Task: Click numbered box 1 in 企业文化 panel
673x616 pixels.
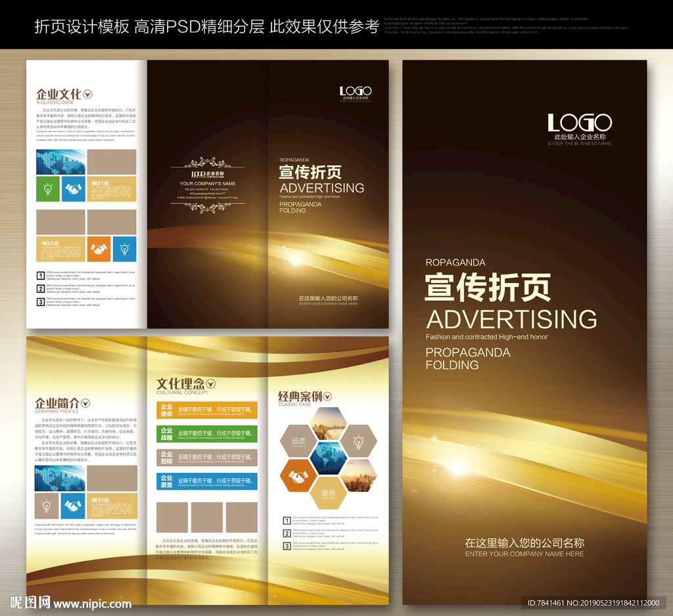Action: click(40, 276)
